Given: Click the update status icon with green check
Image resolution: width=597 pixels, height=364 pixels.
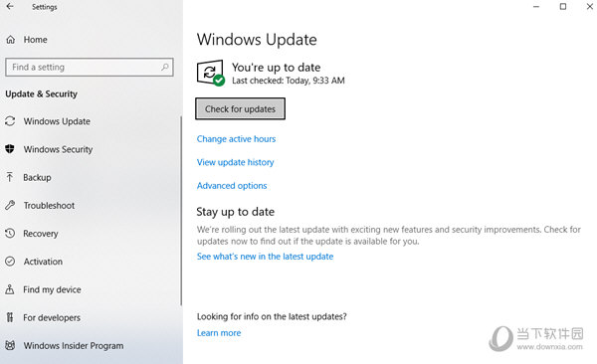Looking at the screenshot, I should (x=210, y=73).
